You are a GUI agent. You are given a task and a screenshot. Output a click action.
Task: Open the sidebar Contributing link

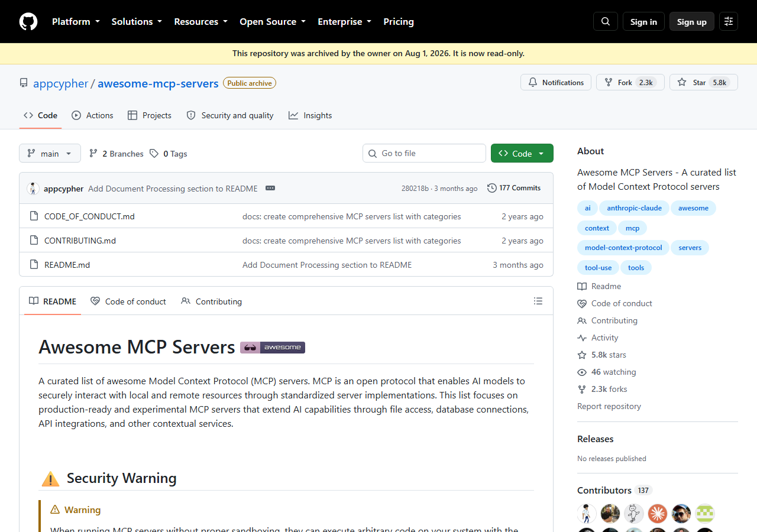coord(607,320)
